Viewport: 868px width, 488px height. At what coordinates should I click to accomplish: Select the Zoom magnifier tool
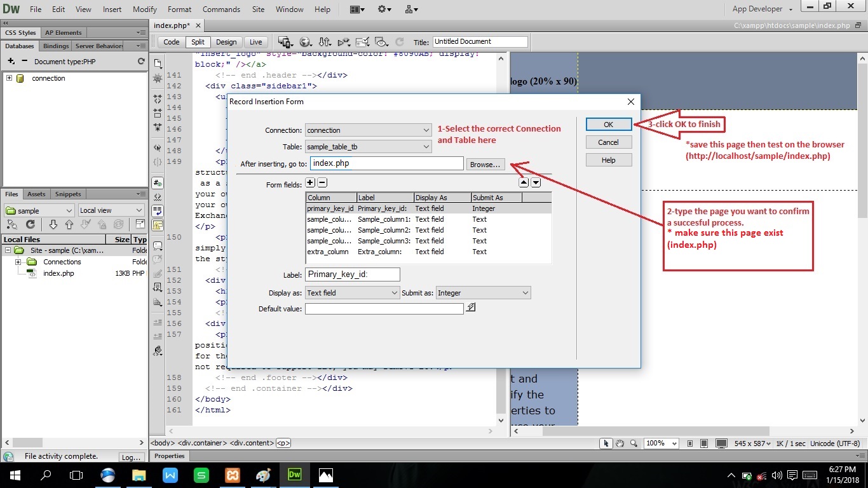pyautogui.click(x=633, y=444)
